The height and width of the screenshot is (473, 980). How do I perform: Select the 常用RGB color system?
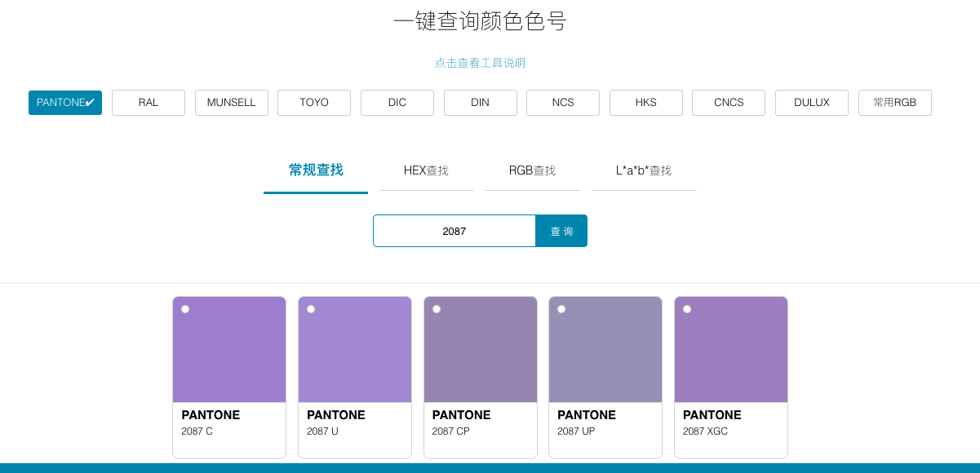pos(894,102)
